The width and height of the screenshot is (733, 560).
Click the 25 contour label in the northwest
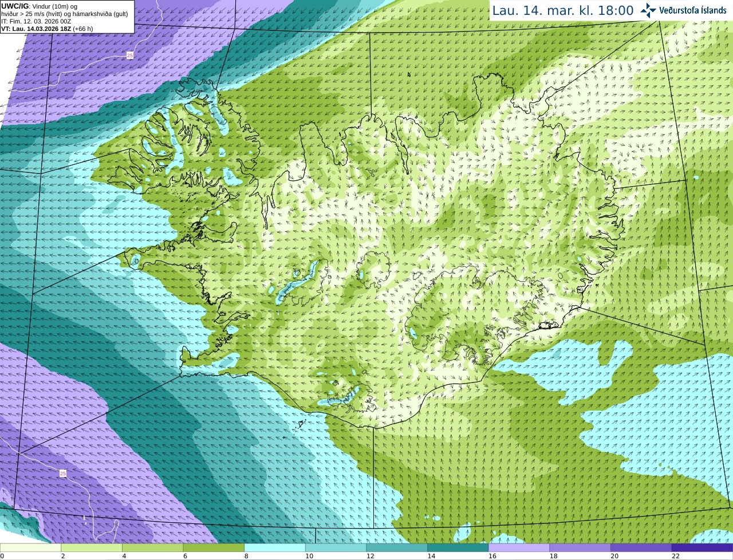click(x=130, y=55)
